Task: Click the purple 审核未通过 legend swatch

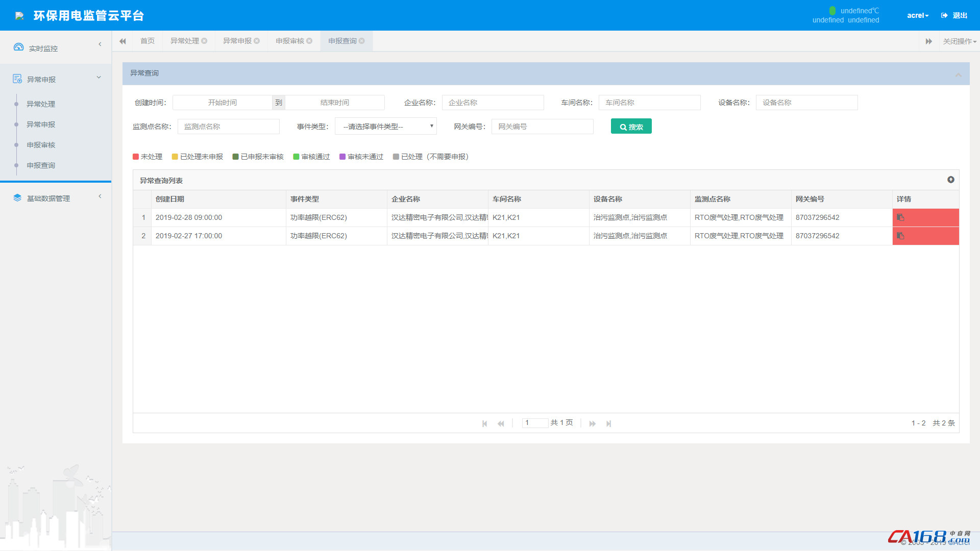Action: [x=342, y=157]
